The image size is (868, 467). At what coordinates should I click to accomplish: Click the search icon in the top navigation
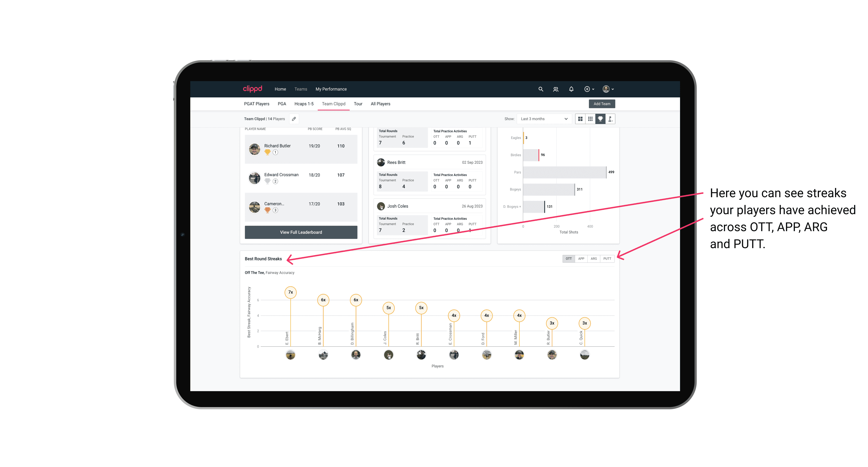point(540,89)
